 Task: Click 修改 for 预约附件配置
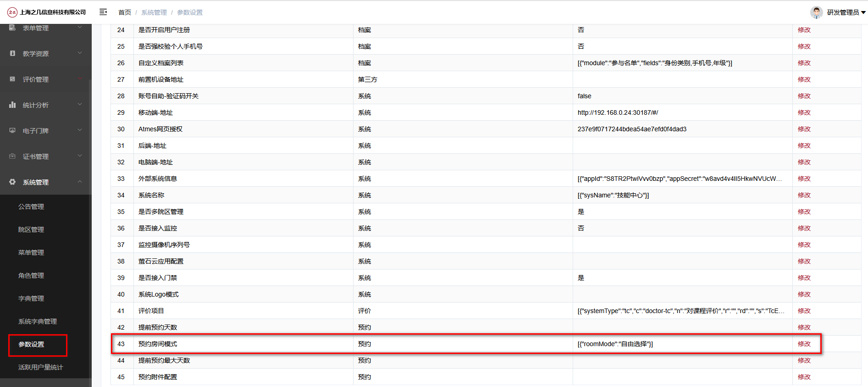pos(804,377)
